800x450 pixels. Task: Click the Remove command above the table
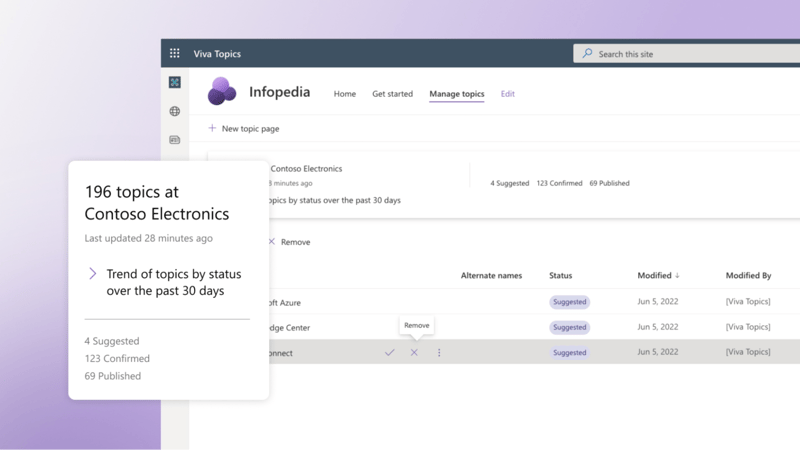290,242
